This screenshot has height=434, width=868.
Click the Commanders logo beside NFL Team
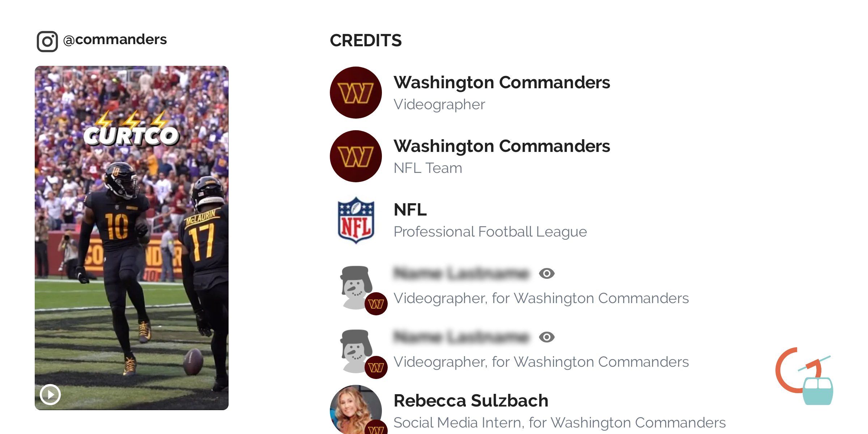[x=356, y=156]
